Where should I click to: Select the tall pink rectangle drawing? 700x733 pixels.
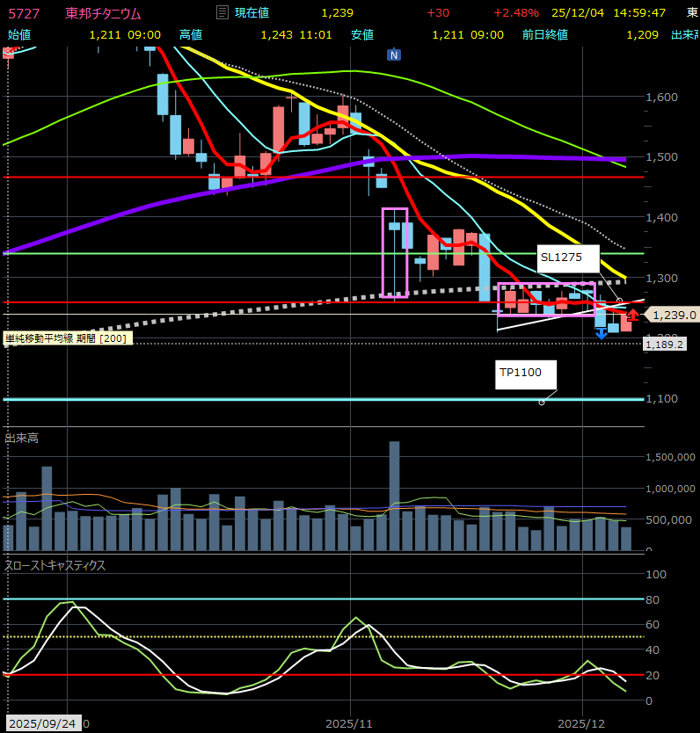pyautogui.click(x=383, y=253)
